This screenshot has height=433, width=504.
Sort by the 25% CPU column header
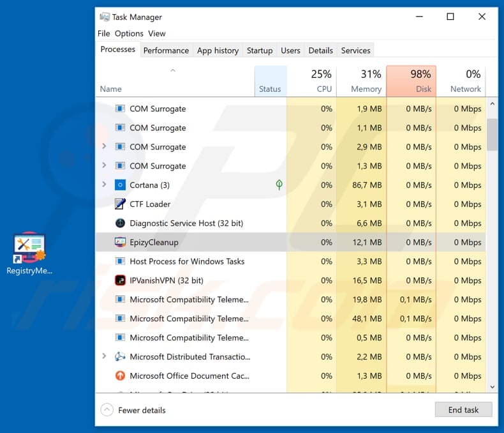pyautogui.click(x=311, y=81)
